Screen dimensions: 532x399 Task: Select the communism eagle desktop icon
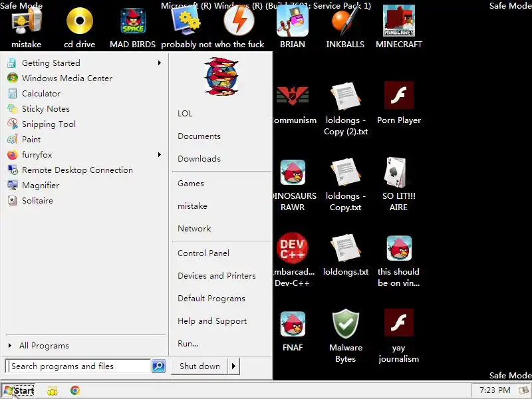click(293, 96)
